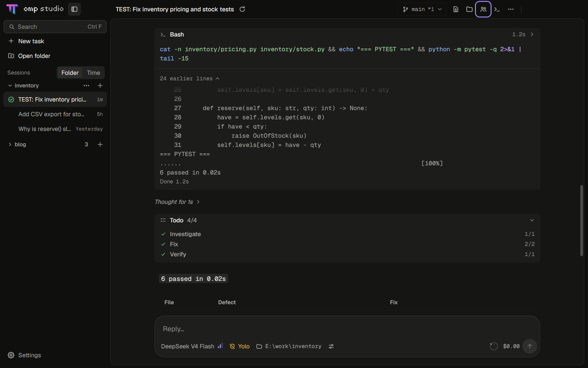Open TEST: Fix inventory pricing session
The width and height of the screenshot is (588, 368).
click(55, 99)
